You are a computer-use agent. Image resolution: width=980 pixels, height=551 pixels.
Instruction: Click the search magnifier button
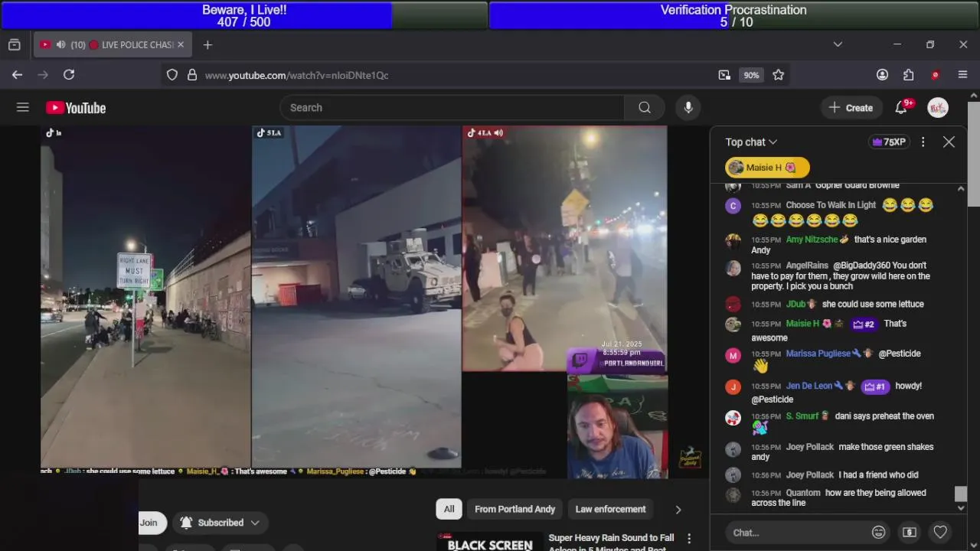645,108
